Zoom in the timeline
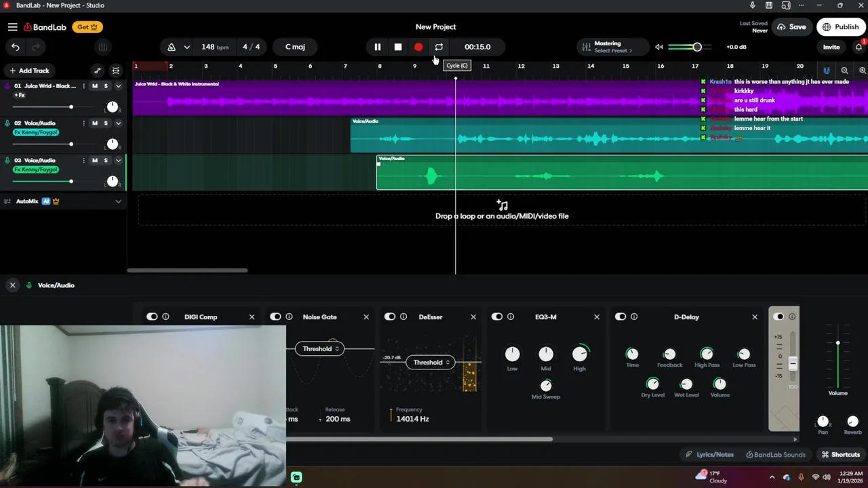Screen dimensions: 868x488 [x=863, y=70]
